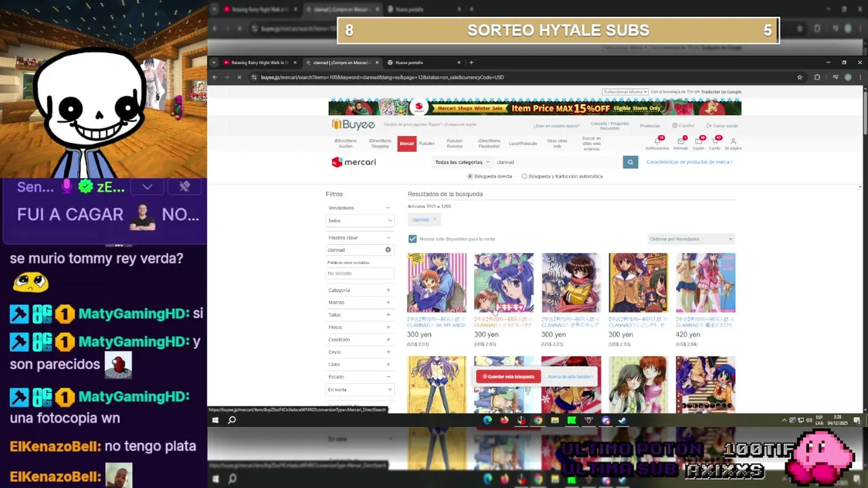Click Winter Sale 15% OFF banner
The height and width of the screenshot is (488, 868).
[x=534, y=108]
